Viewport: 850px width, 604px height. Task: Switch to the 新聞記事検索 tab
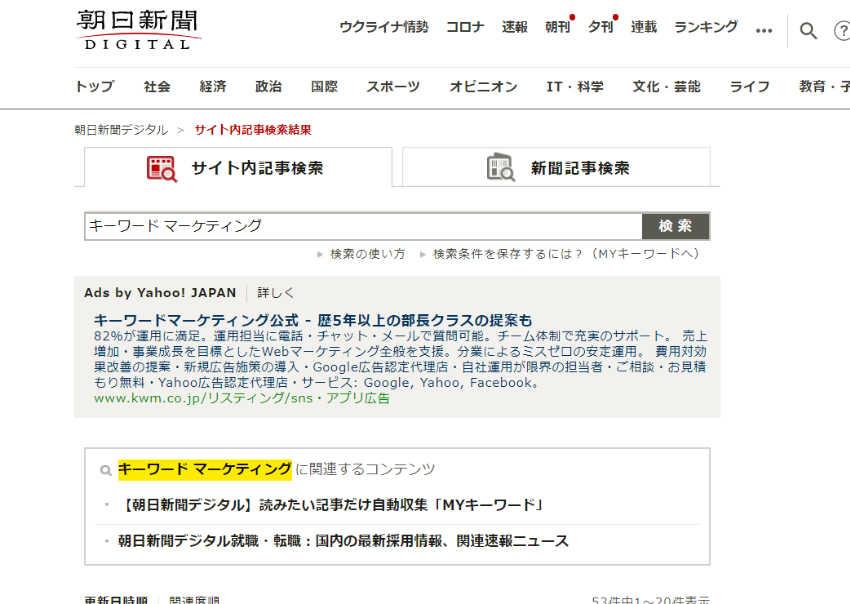(556, 167)
